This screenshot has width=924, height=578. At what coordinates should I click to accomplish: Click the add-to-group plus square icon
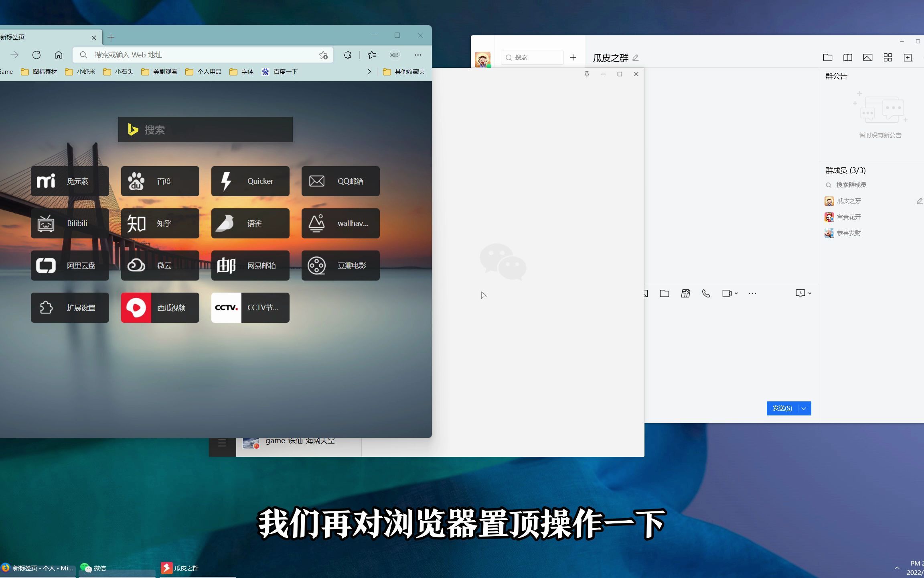[x=908, y=57]
